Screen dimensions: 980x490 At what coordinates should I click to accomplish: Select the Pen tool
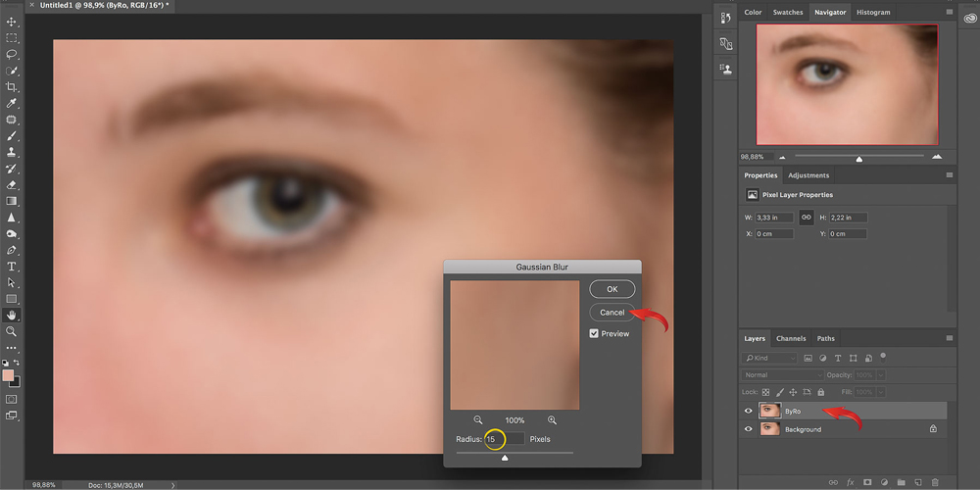tap(11, 250)
